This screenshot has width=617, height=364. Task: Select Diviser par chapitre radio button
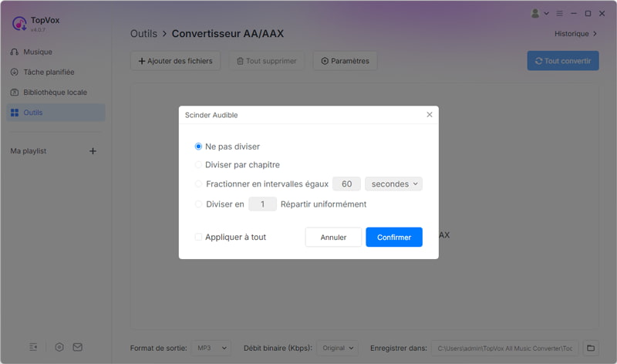pyautogui.click(x=199, y=165)
